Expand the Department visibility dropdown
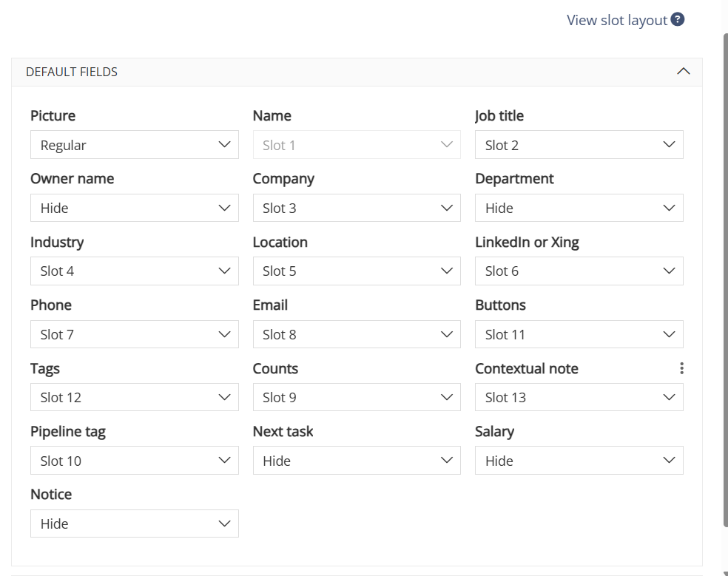Image resolution: width=728 pixels, height=576 pixels. point(579,208)
